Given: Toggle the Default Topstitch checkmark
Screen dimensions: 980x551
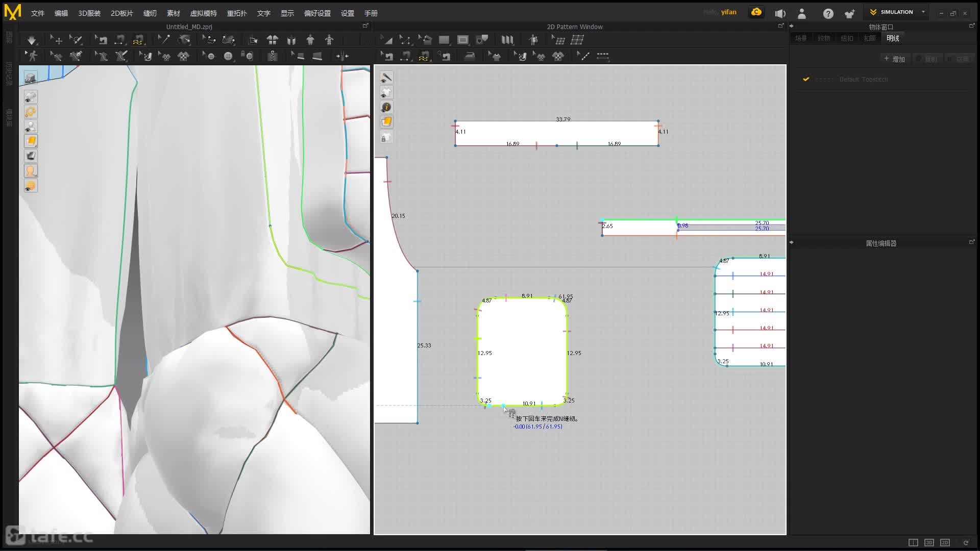Looking at the screenshot, I should pos(806,79).
